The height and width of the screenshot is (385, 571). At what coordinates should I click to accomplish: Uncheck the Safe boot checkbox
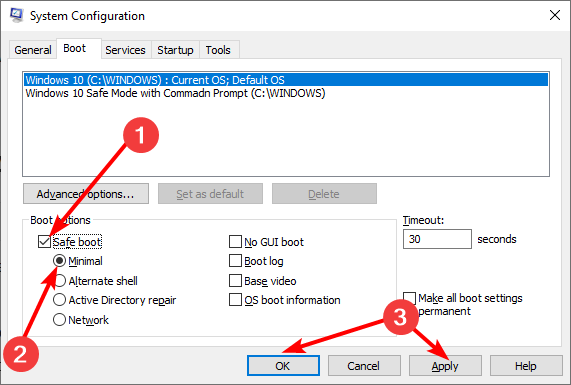click(x=44, y=242)
